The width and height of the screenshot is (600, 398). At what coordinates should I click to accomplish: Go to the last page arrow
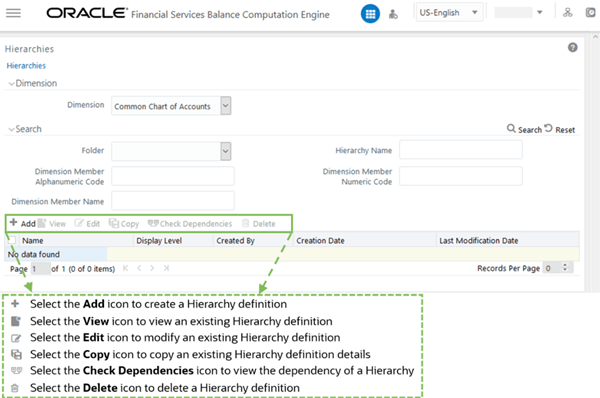click(166, 268)
